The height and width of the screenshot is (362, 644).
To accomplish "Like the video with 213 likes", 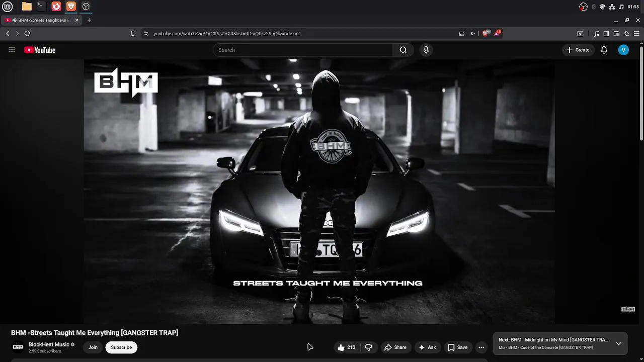I will tap(347, 347).
